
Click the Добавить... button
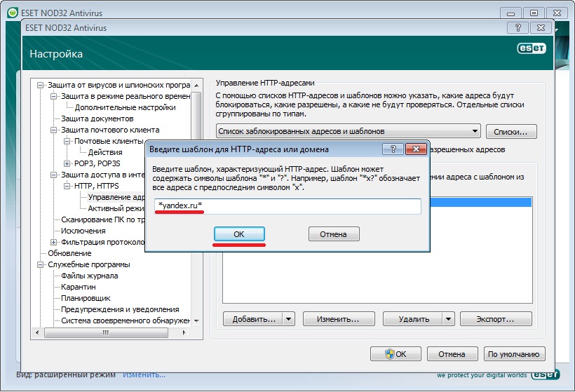253,319
